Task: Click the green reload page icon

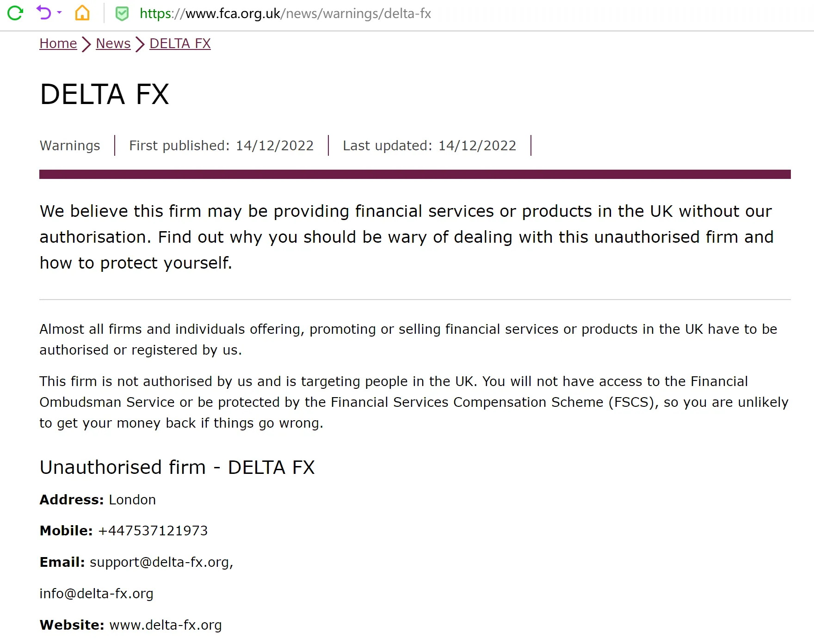Action: click(15, 13)
